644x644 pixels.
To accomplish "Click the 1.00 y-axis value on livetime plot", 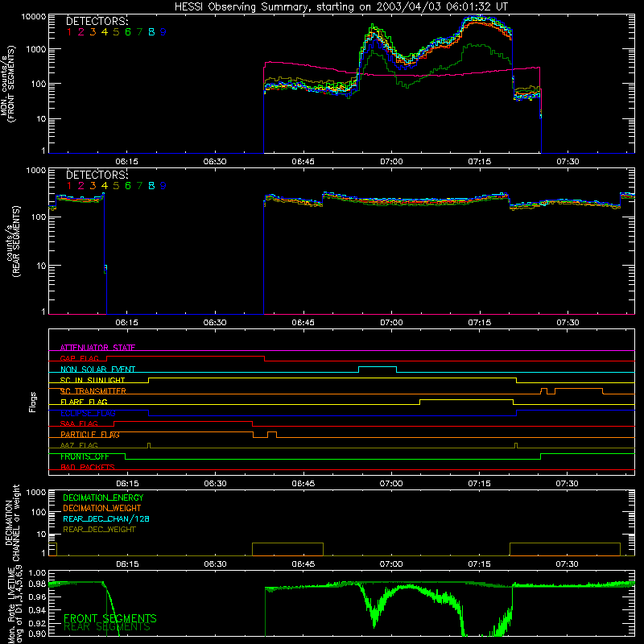I will coord(37,572).
